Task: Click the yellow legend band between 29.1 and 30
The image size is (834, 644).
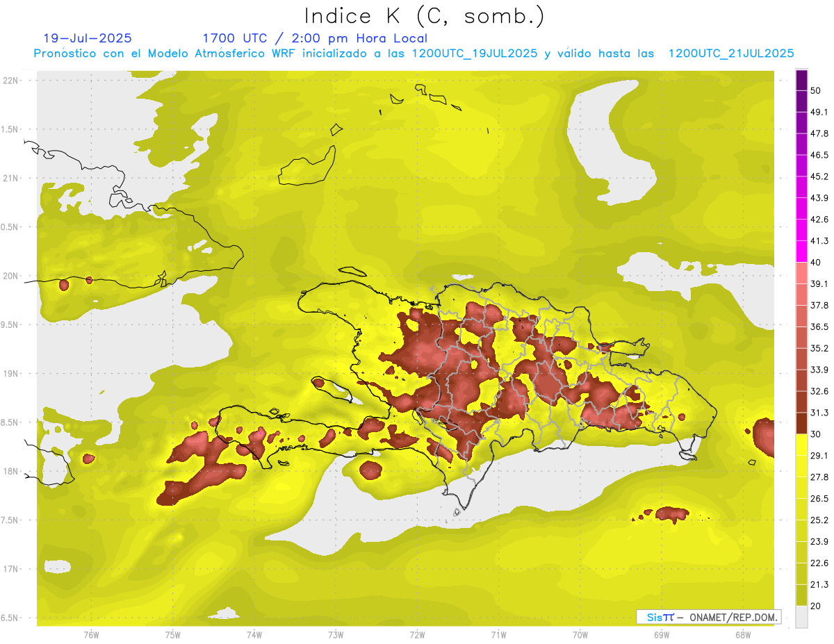Action: (802, 445)
